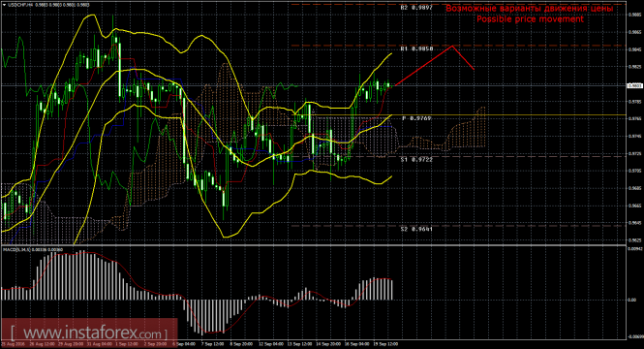Click the end of the red forecast line
Viewport: 644px width, 349px height.
pyautogui.click(x=474, y=69)
